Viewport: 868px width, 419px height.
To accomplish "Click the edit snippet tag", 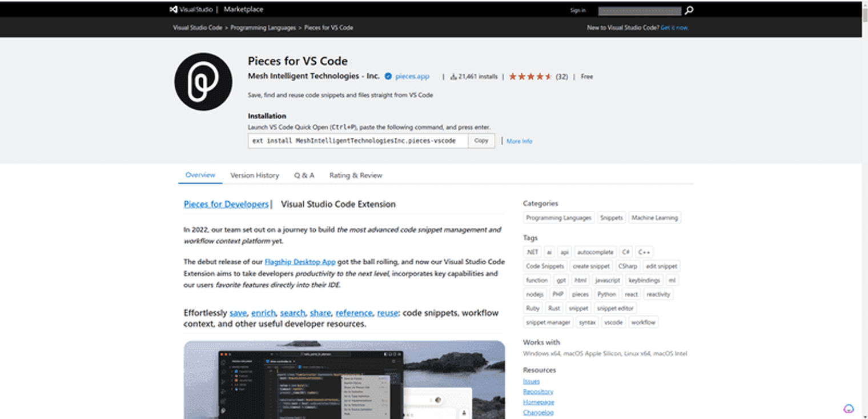I will click(x=661, y=266).
